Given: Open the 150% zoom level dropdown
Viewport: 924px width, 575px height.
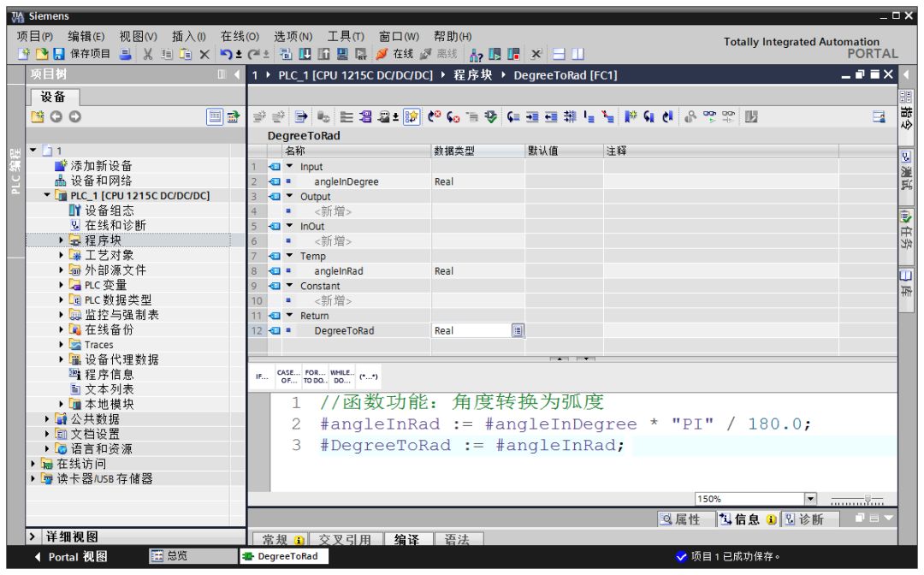Looking at the screenshot, I should point(810,499).
